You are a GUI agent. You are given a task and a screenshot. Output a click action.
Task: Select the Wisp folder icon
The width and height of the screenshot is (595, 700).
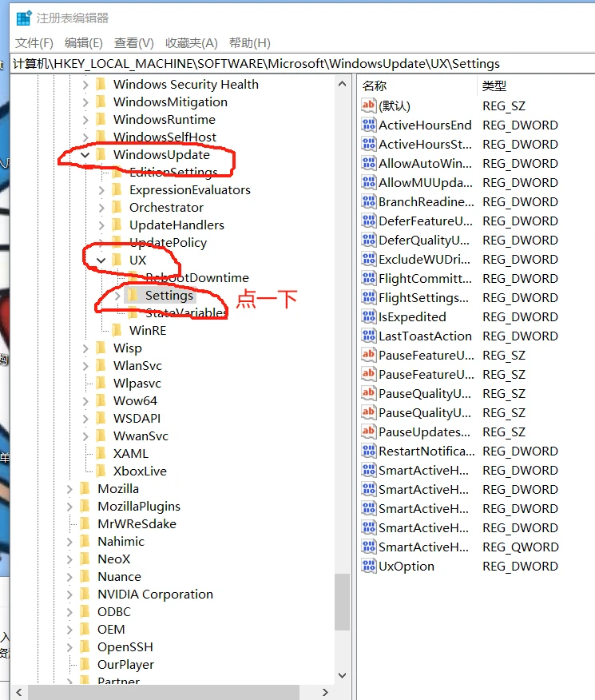click(x=101, y=348)
